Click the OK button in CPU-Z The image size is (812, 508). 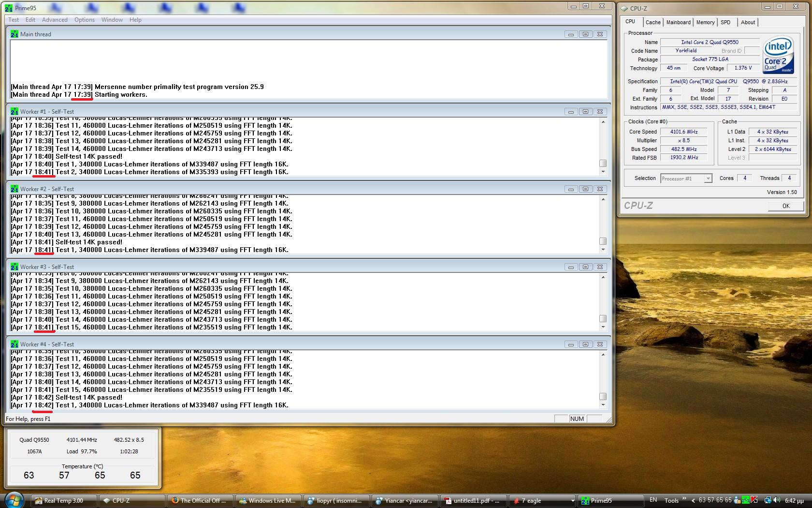click(786, 206)
